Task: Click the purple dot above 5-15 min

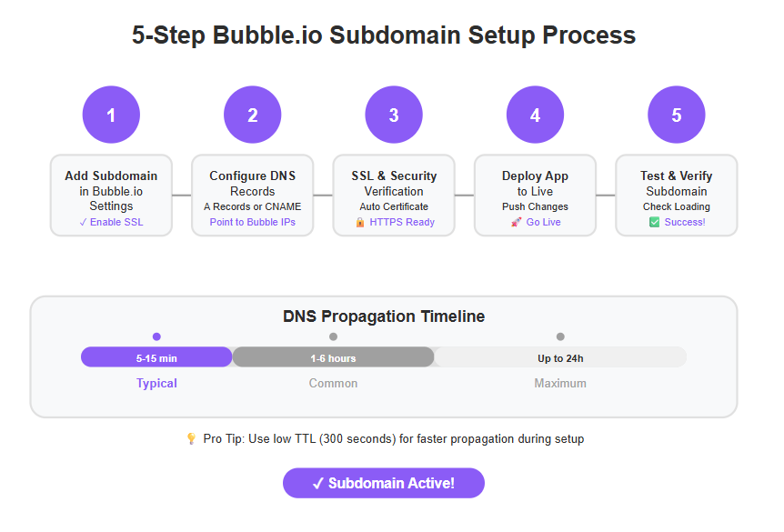Action: click(x=156, y=336)
